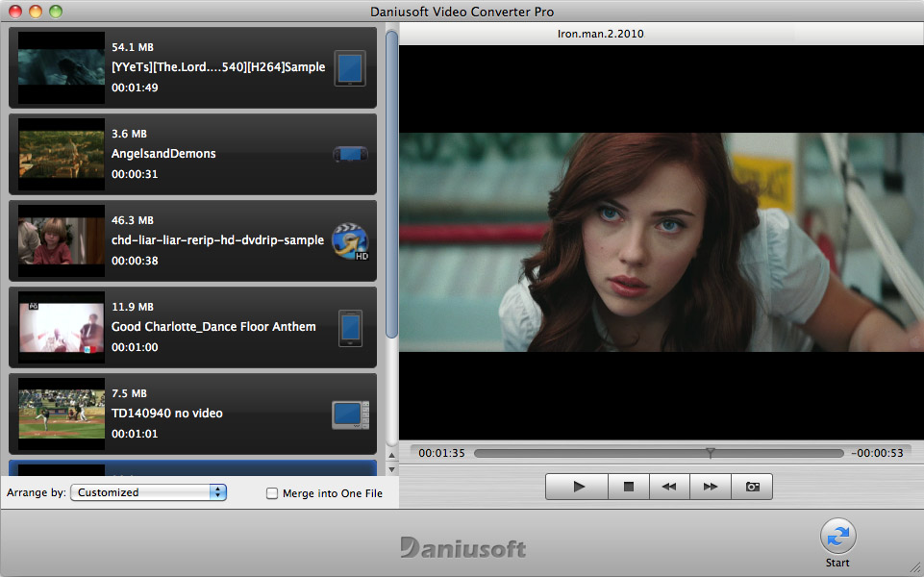This screenshot has height=577, width=924.
Task: Click the '54.1 MB' file size text
Action: tap(133, 47)
